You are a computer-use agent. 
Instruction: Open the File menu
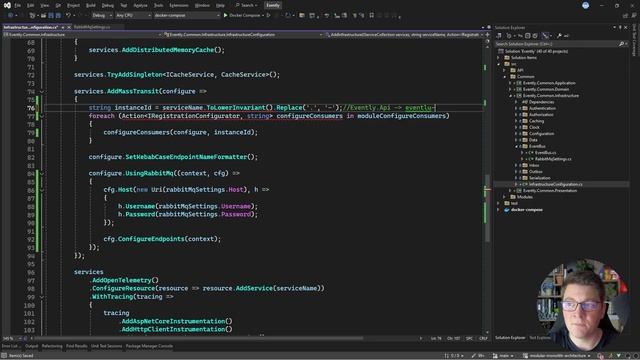[18, 5]
